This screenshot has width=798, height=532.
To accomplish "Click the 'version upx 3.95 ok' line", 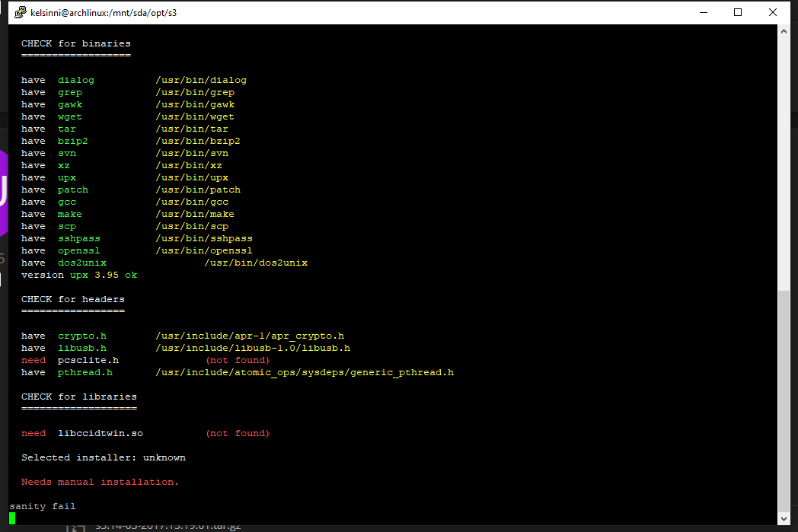I will [79, 276].
